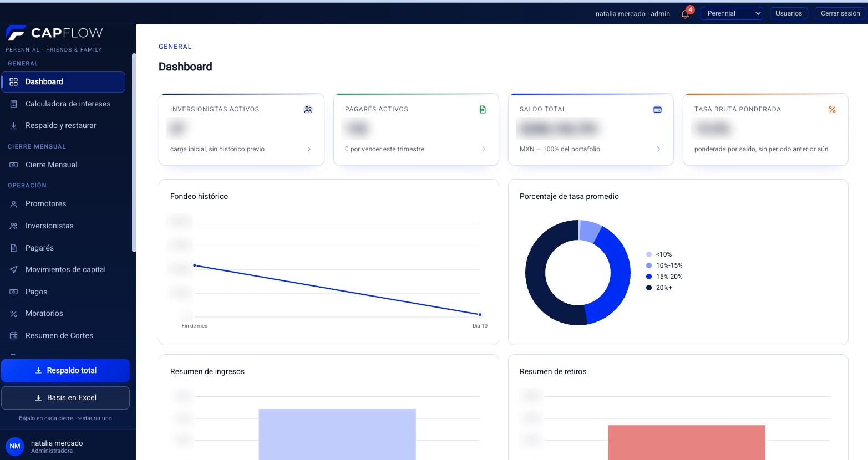Click the Promotores person icon
Screen dimensions: 868x460
coord(14,204)
